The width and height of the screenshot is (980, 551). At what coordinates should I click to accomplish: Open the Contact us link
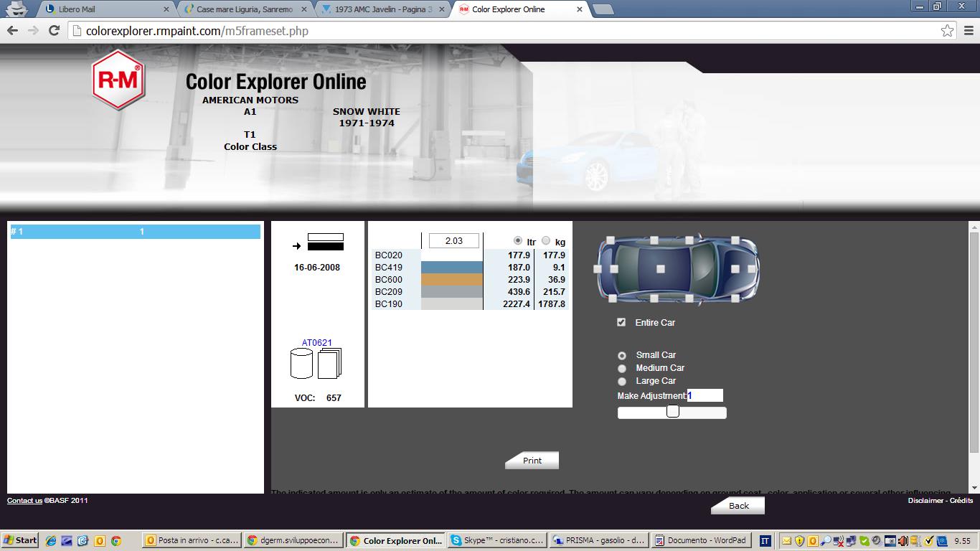tap(24, 501)
